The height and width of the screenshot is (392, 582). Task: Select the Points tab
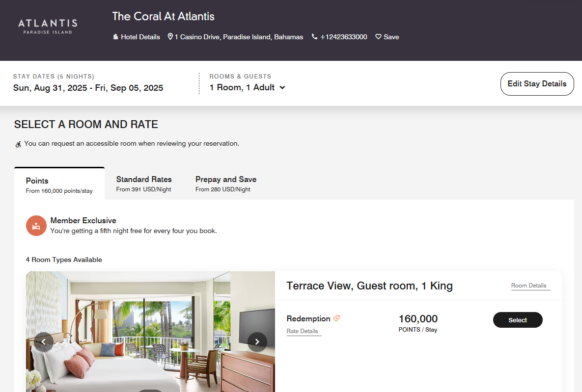(59, 184)
